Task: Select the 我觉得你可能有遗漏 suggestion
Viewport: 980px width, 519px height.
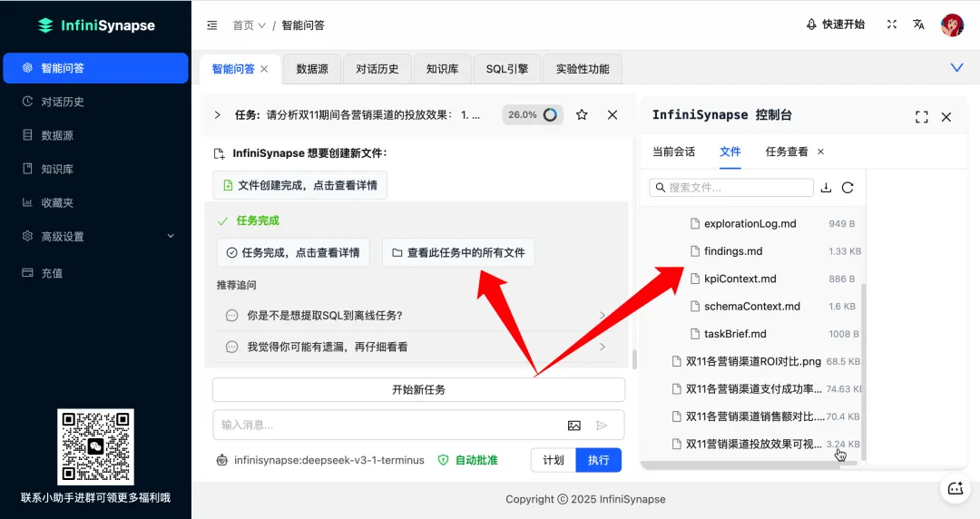Action: 416,347
